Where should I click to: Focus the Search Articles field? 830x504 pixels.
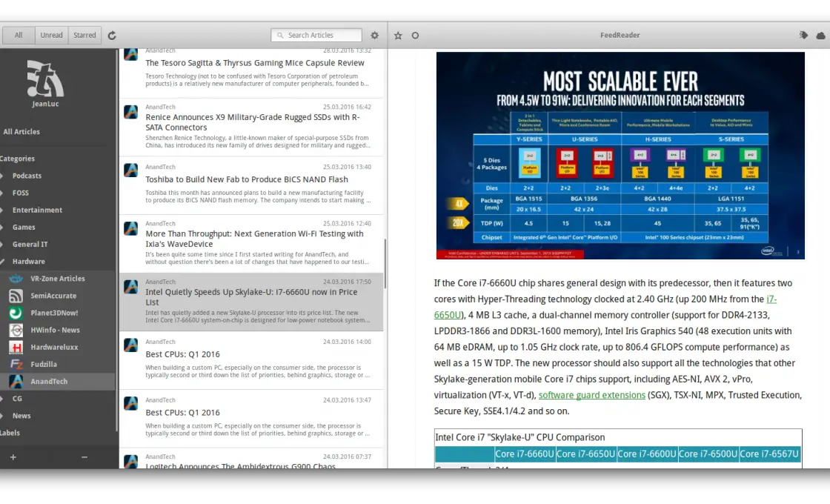(x=316, y=36)
